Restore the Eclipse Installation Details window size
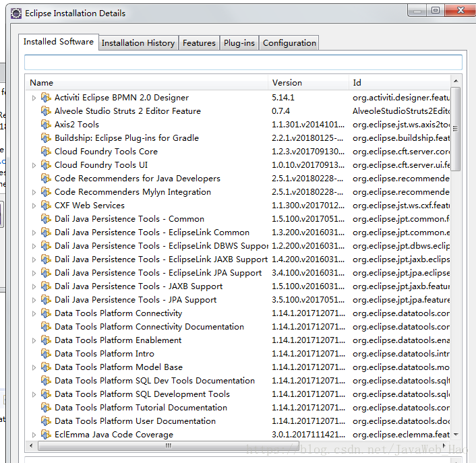 point(436,10)
